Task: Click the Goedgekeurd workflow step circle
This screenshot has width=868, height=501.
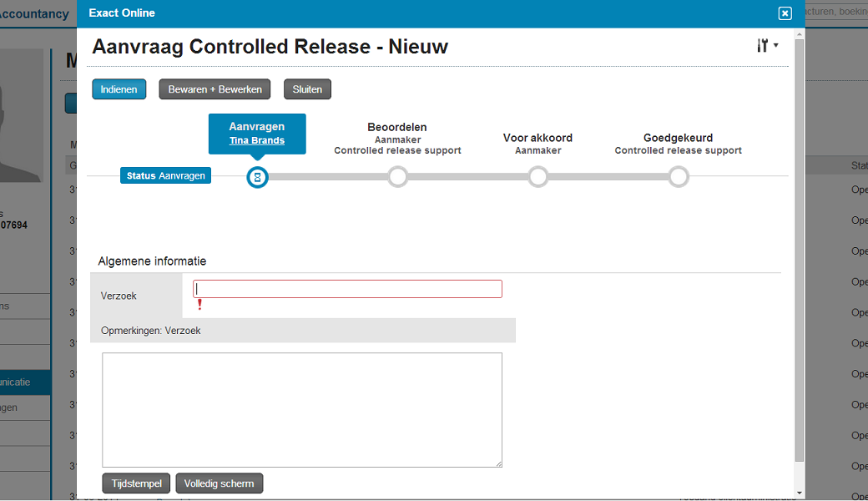Action: click(x=679, y=177)
